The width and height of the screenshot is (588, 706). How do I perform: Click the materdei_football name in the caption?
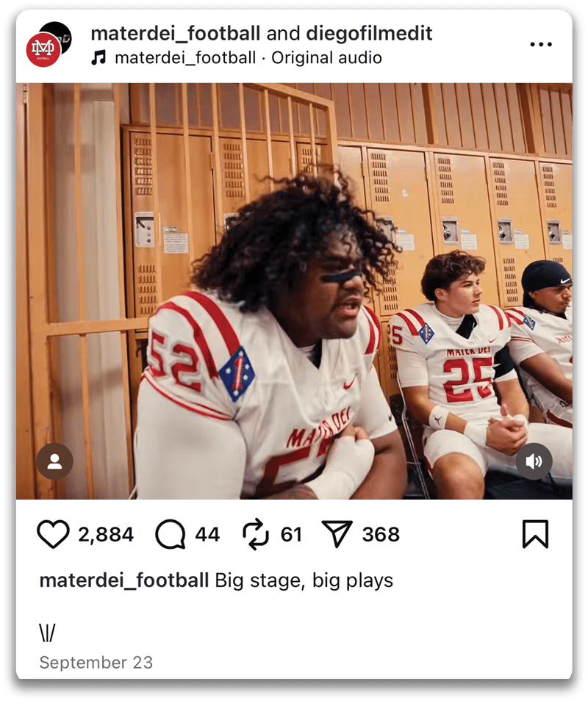(x=123, y=580)
